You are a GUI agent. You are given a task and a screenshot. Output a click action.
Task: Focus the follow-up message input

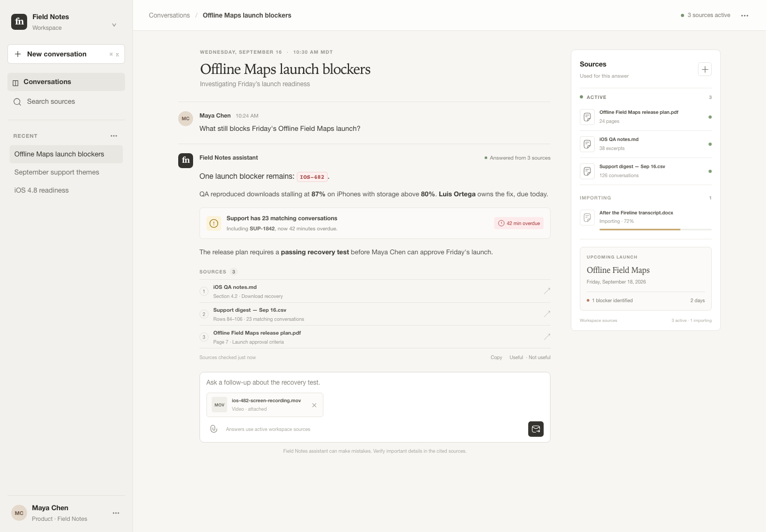pos(374,383)
